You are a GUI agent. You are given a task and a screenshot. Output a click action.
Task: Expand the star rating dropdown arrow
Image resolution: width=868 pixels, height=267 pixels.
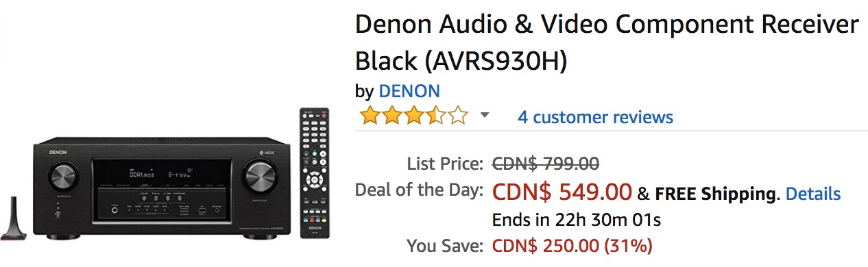coord(485,115)
